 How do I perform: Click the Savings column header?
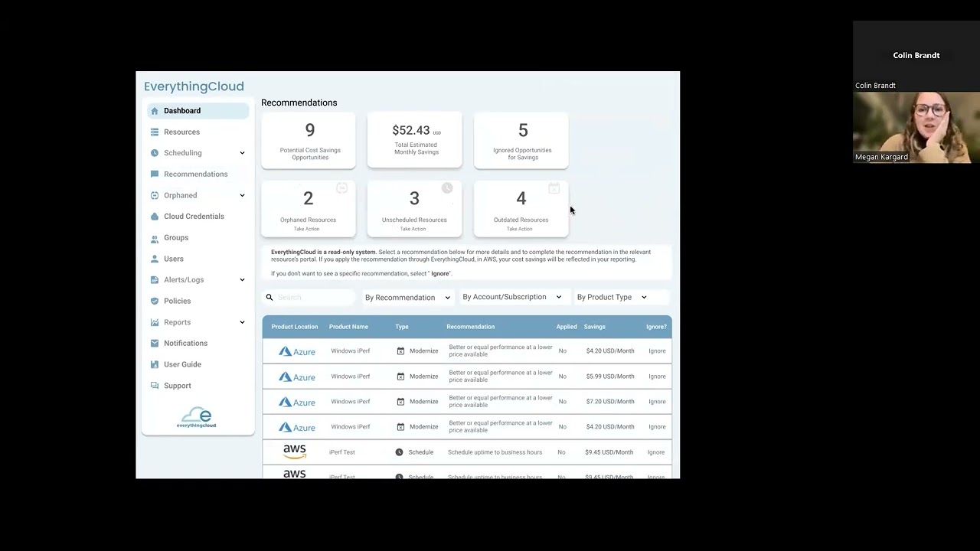pyautogui.click(x=595, y=327)
